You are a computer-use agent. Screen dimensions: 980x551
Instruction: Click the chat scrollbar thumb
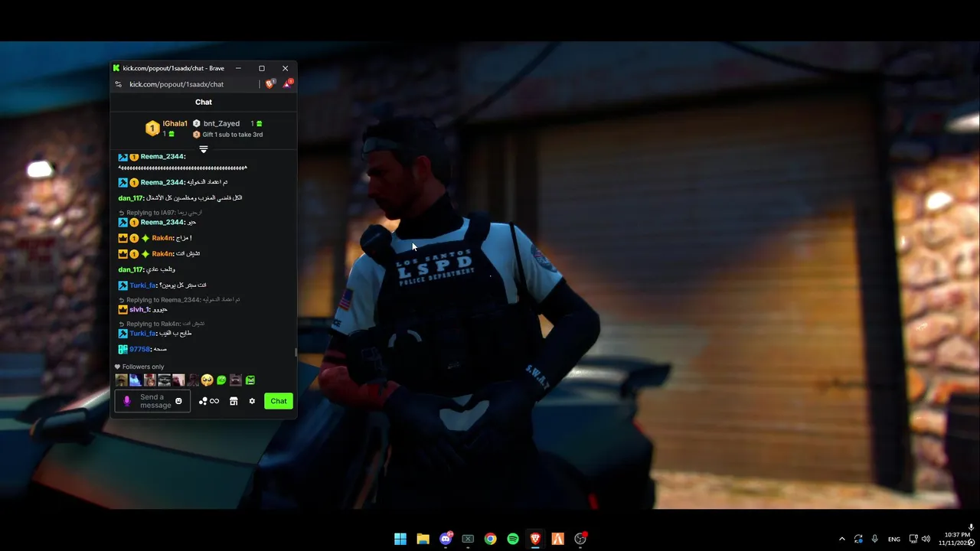296,353
